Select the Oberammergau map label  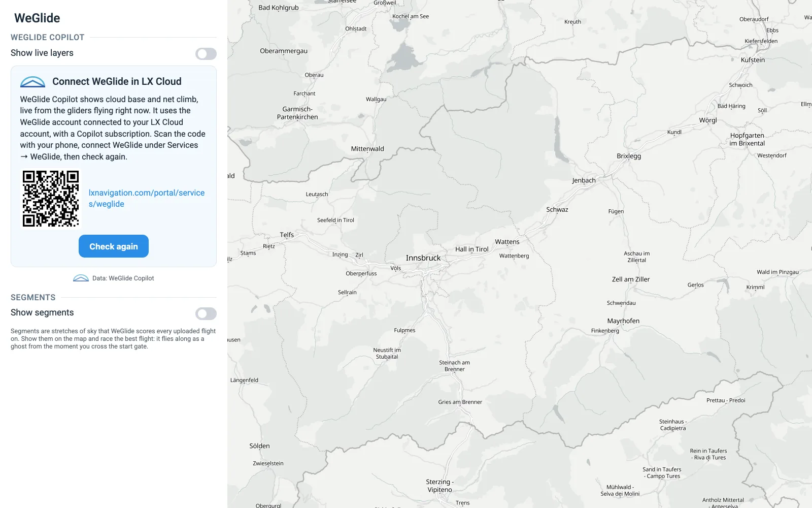(x=284, y=51)
